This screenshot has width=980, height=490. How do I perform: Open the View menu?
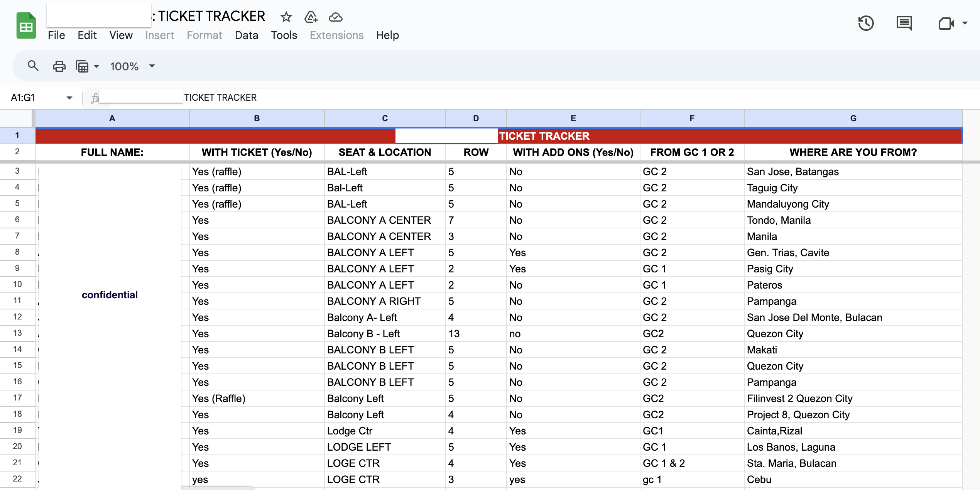pyautogui.click(x=121, y=35)
